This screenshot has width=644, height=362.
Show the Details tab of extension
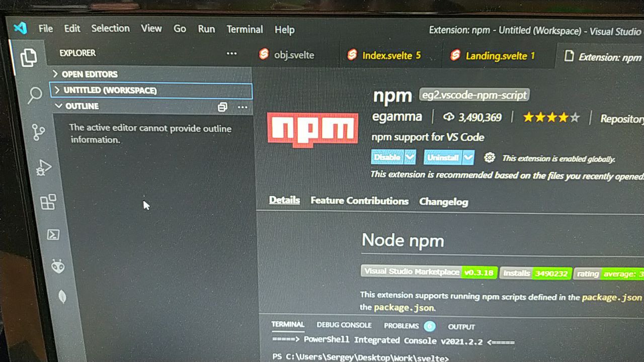284,200
